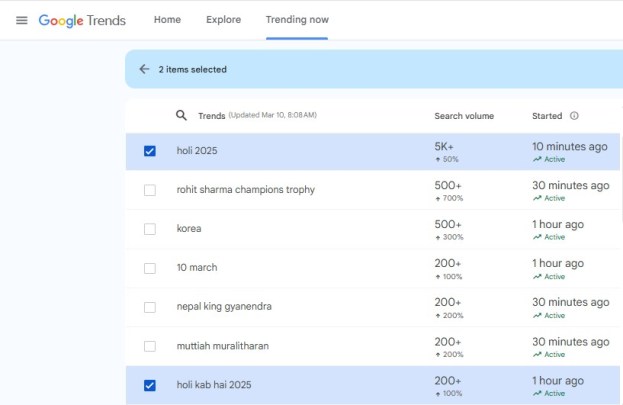Click the Active status for nepal king gyanendra
Screen dimensions: 623x405
pos(555,316)
